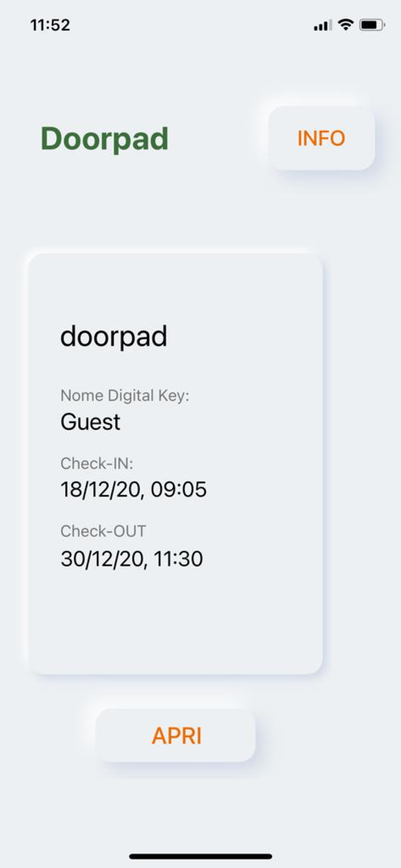This screenshot has width=401, height=868.
Task: Select the doorpad label inside the card
Action: (113, 337)
